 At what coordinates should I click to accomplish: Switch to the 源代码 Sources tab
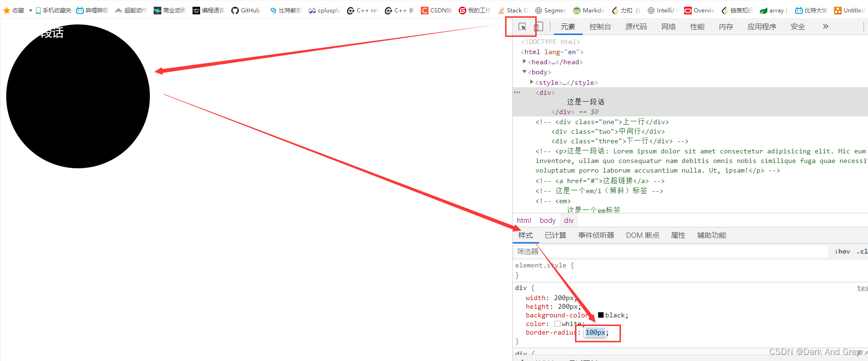pyautogui.click(x=636, y=27)
